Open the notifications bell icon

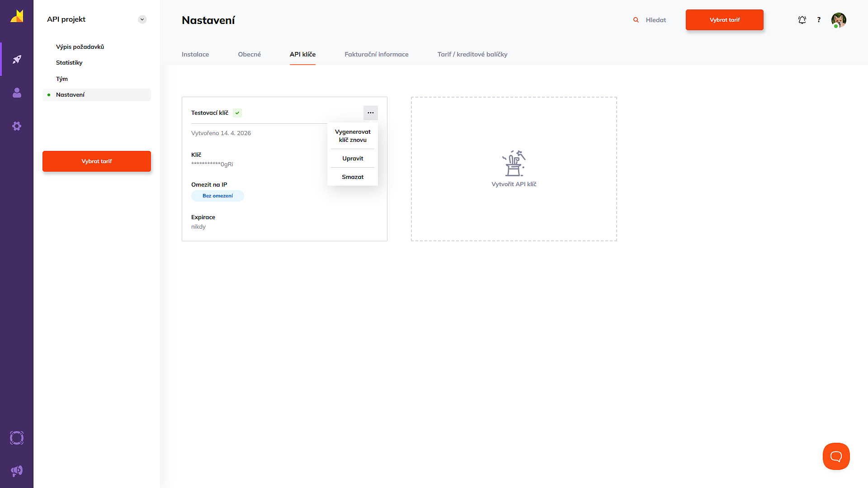click(x=802, y=20)
